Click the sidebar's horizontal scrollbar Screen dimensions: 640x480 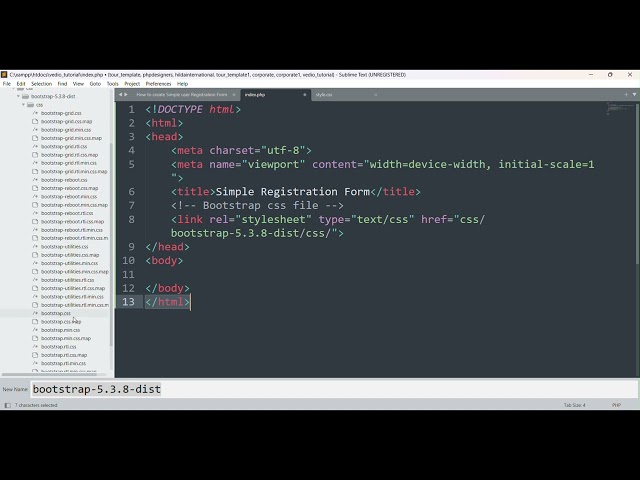pyautogui.click(x=49, y=374)
